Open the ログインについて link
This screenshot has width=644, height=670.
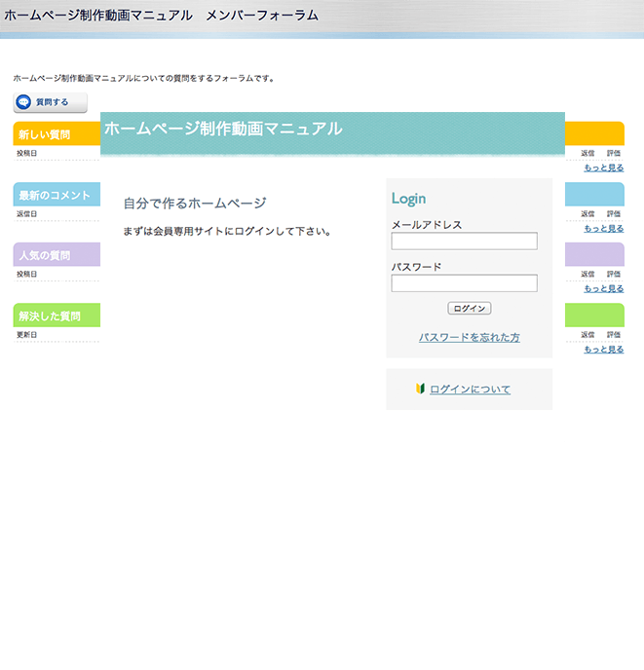[470, 390]
